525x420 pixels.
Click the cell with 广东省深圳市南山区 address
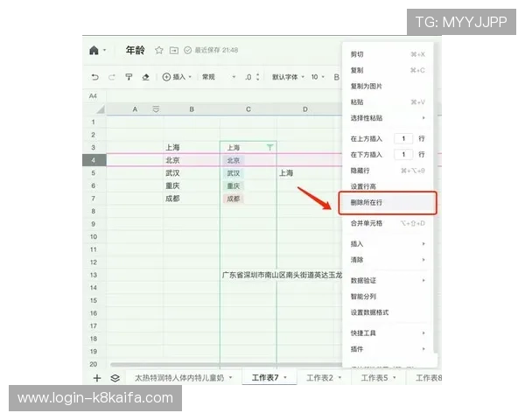click(281, 275)
